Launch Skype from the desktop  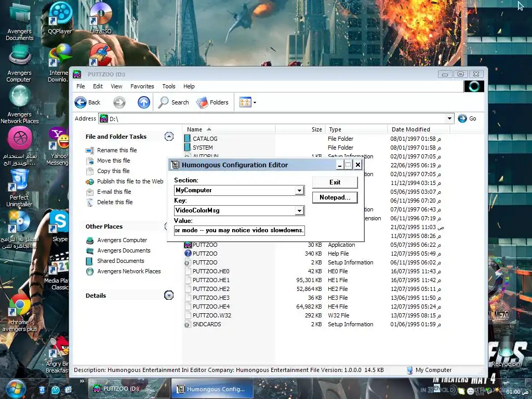coord(60,227)
